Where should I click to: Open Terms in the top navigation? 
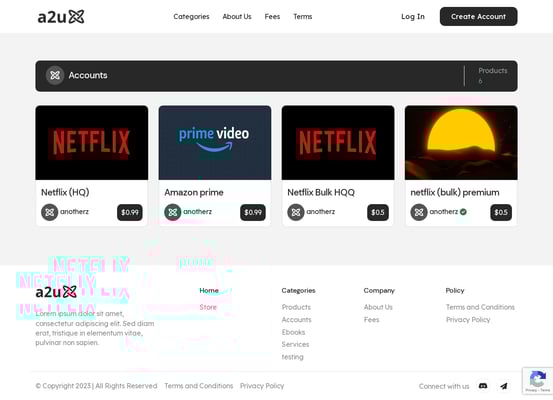[x=303, y=17]
